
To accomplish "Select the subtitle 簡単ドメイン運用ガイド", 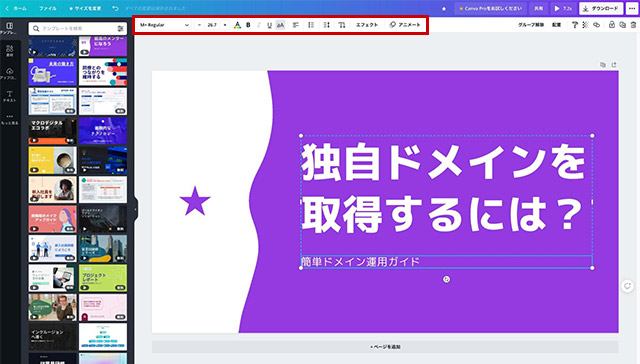I will point(360,262).
